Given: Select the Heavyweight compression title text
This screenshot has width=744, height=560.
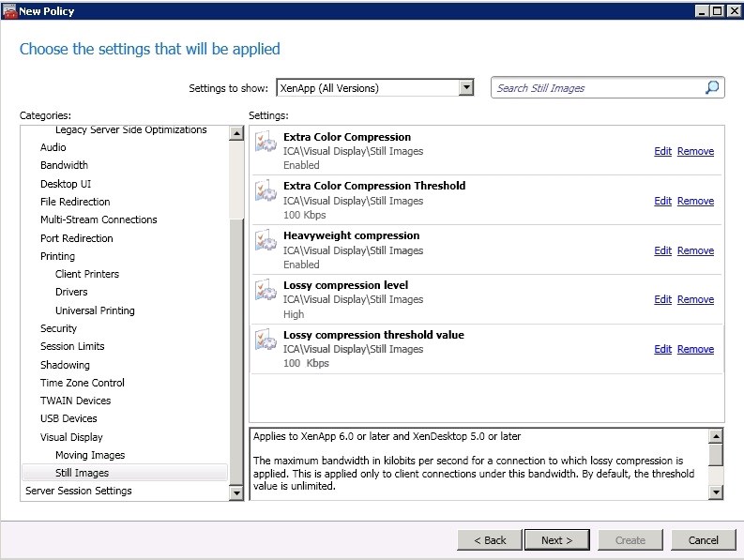Looking at the screenshot, I should coord(351,235).
